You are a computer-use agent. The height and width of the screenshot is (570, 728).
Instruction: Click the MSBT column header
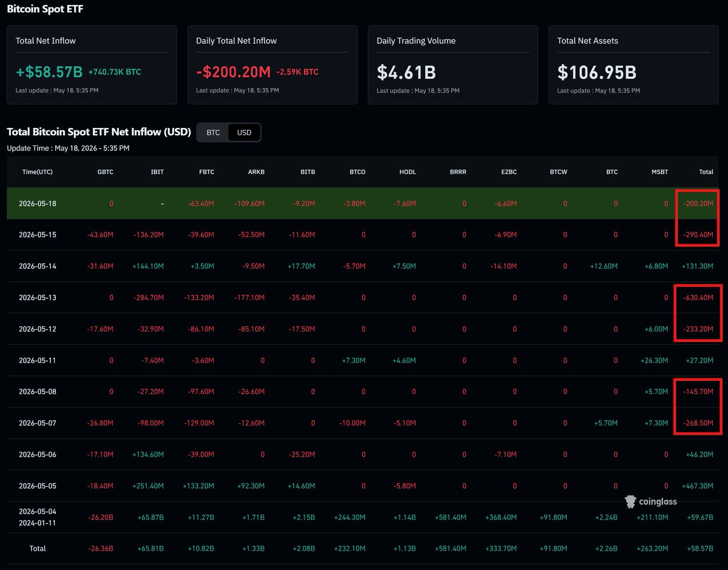click(659, 172)
